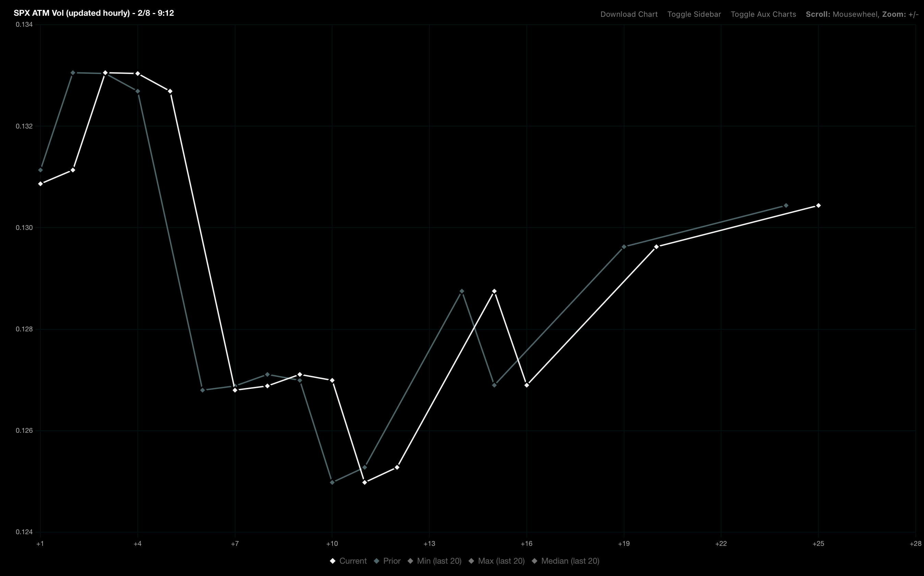Open Toggle Sidebar
The height and width of the screenshot is (576, 924).
pyautogui.click(x=694, y=14)
